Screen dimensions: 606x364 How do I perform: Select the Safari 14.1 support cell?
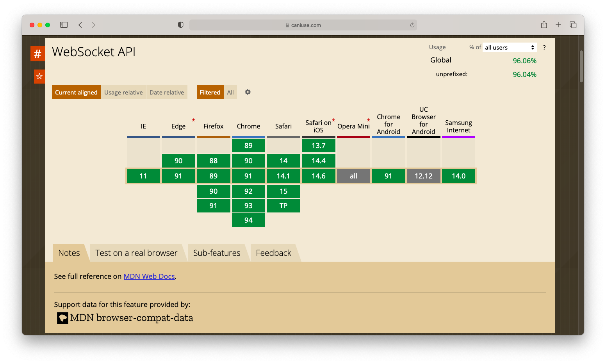[283, 176]
